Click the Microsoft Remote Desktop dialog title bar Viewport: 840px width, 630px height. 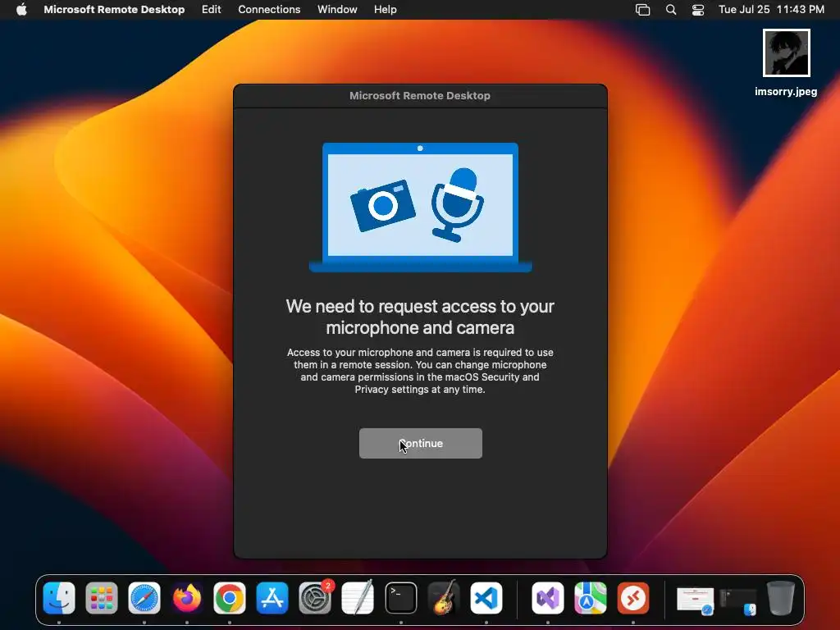[x=420, y=96]
